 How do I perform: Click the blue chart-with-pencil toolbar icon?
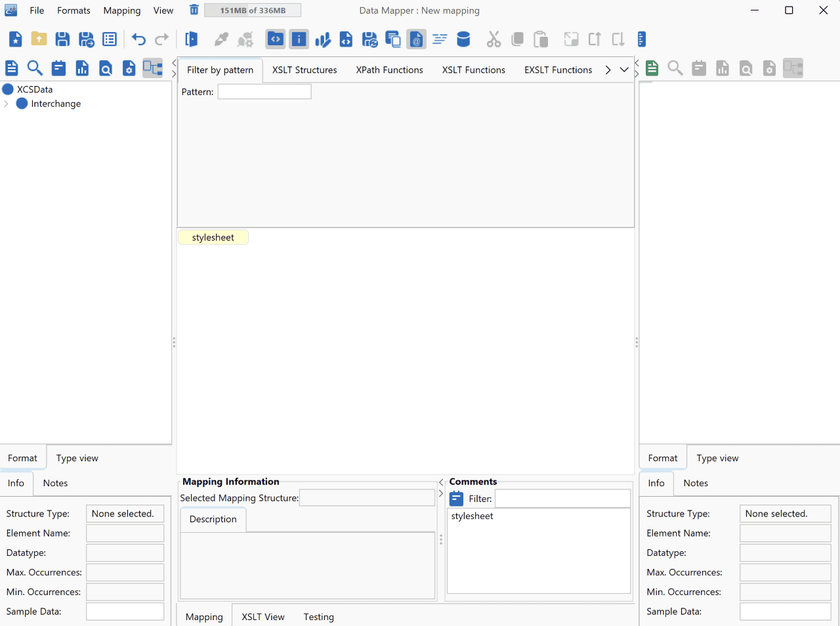click(x=322, y=39)
